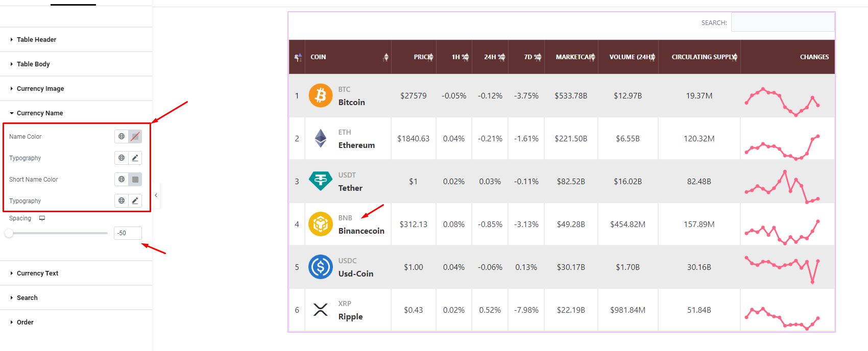Click the Bitcoin coin icon in row 1
This screenshot has width=868, height=351.
click(x=320, y=95)
